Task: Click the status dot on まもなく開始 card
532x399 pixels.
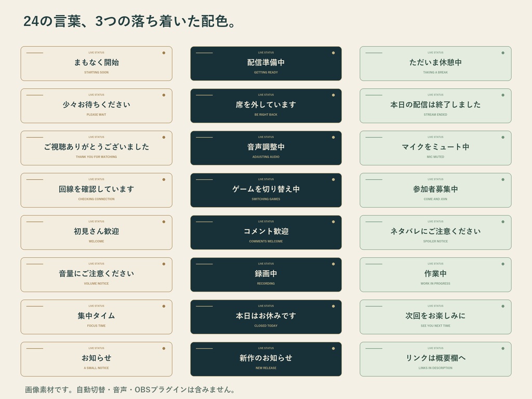Action: click(x=164, y=53)
